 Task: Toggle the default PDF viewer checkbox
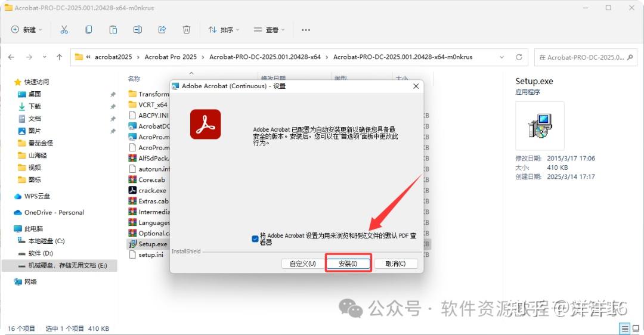pyautogui.click(x=255, y=238)
